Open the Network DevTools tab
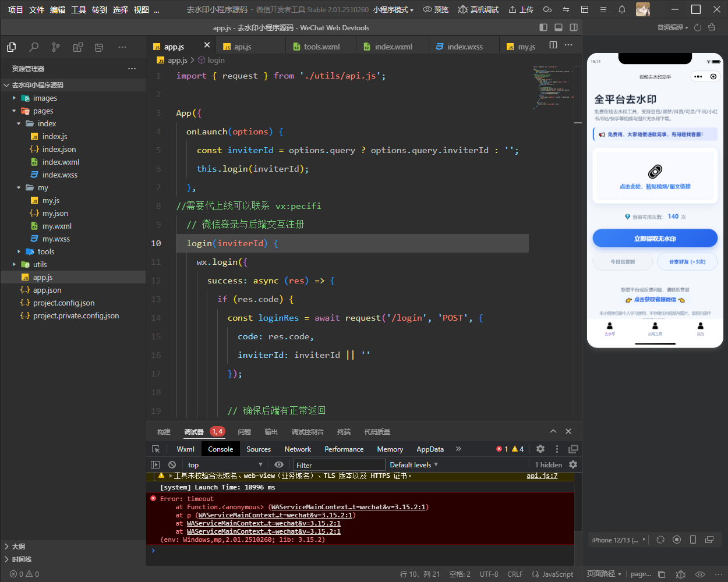Screen dimensions: 728x582 298,449
